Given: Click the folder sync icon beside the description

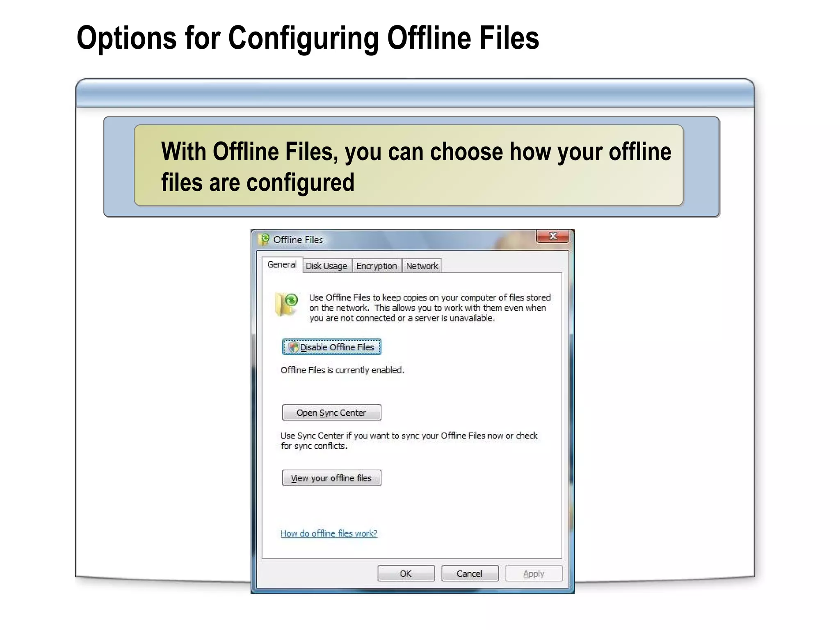Looking at the screenshot, I should click(x=286, y=304).
